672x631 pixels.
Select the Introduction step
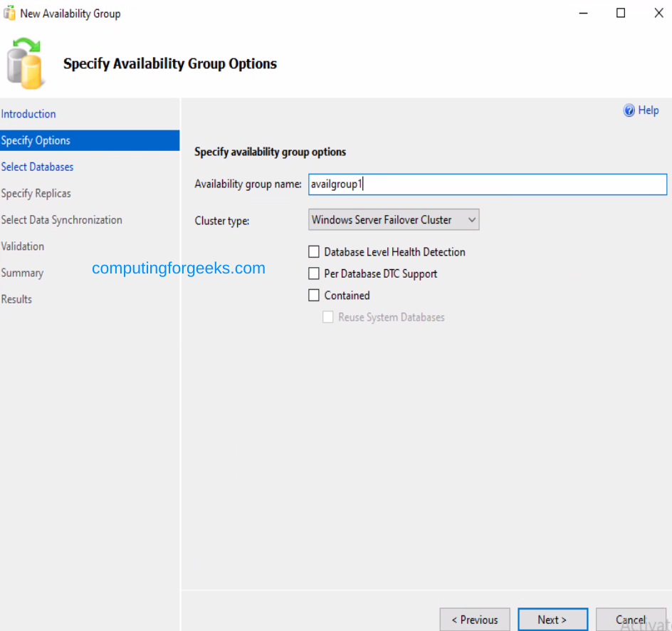click(x=28, y=114)
